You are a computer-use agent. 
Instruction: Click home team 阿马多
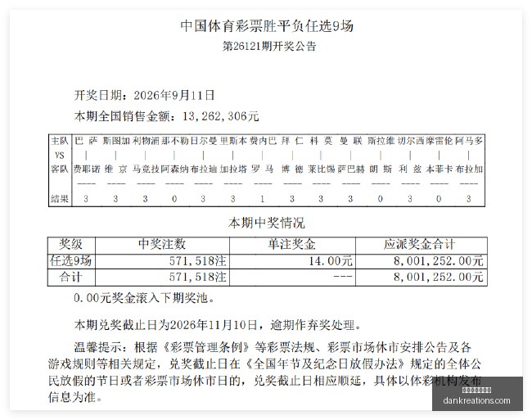click(x=469, y=141)
